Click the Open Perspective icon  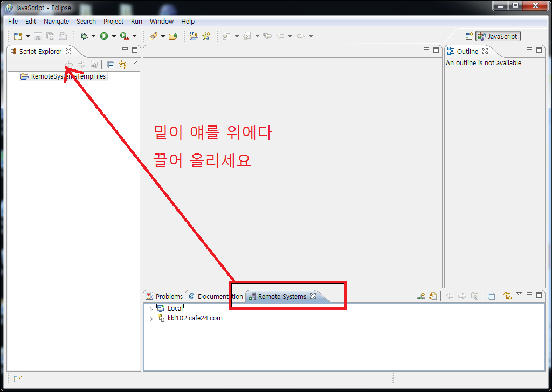pyautogui.click(x=469, y=37)
